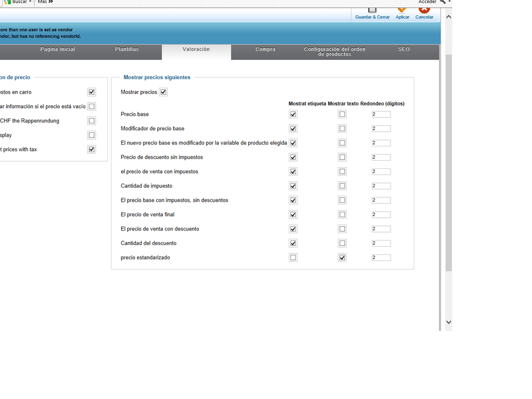The width and height of the screenshot is (532, 399).
Task: Open dropdown arrow next to the wrench
Action: point(449,2)
